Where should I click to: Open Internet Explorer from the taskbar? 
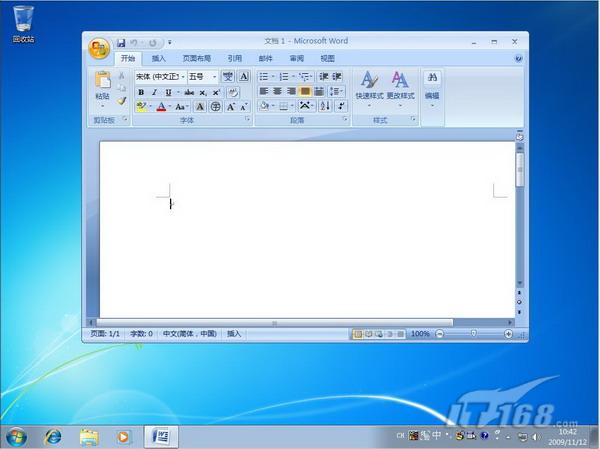[53, 437]
